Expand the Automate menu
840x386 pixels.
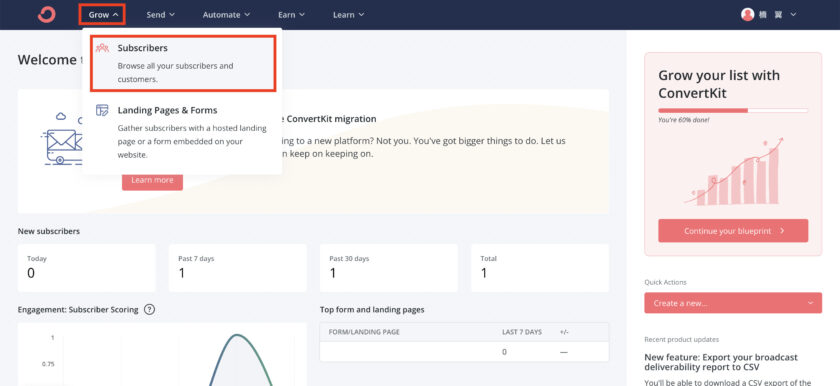[x=226, y=14]
